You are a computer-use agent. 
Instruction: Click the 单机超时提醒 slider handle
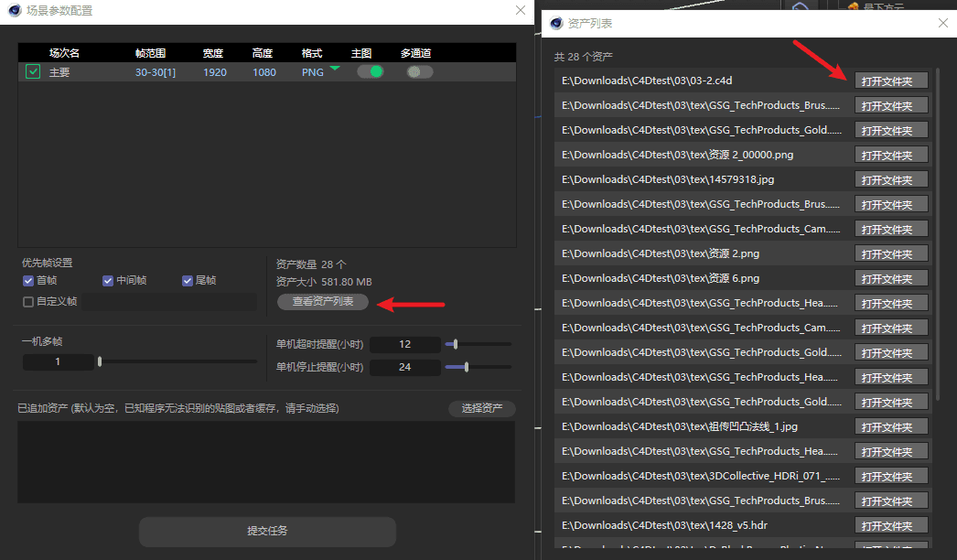pos(455,344)
